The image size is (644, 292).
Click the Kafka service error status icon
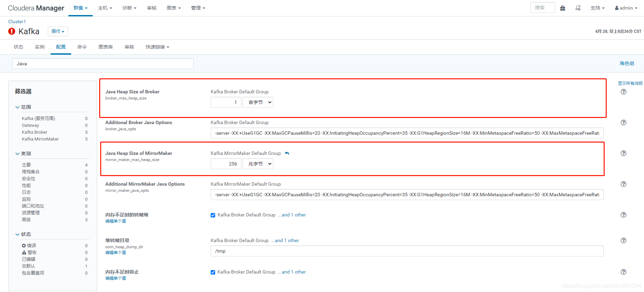pos(12,31)
